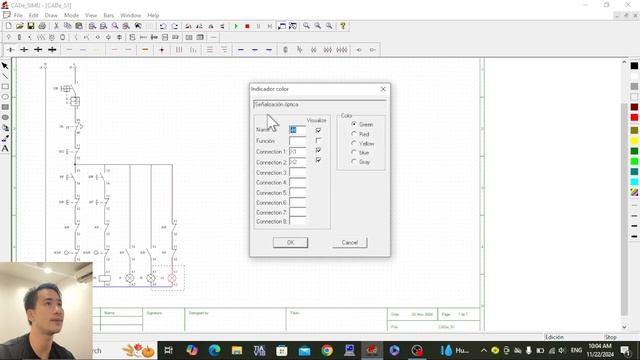Viewport: 640px width, 360px height.
Task: Toggle Visualize checkbox for Connection 2
Action: 318,160
